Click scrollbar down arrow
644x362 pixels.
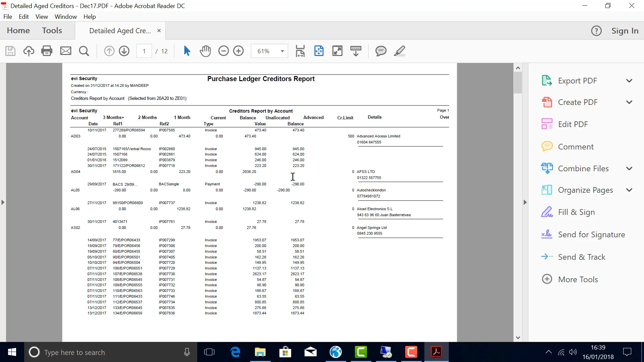tap(518, 338)
